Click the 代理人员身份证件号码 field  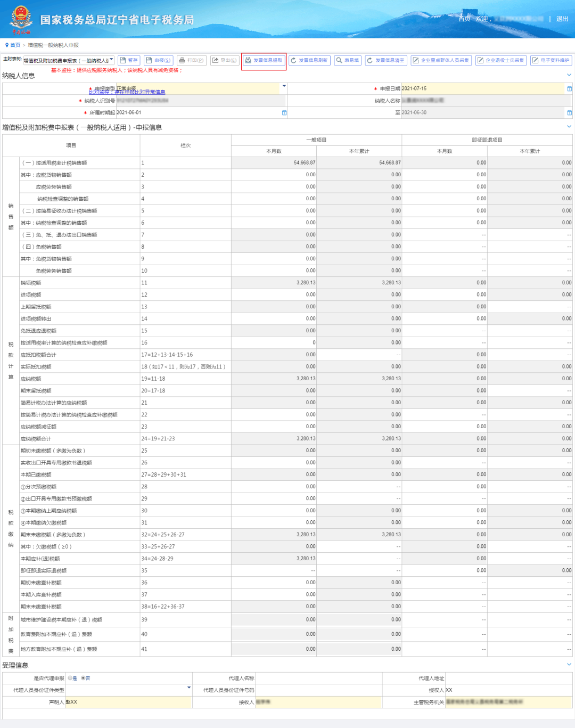tap(318, 690)
